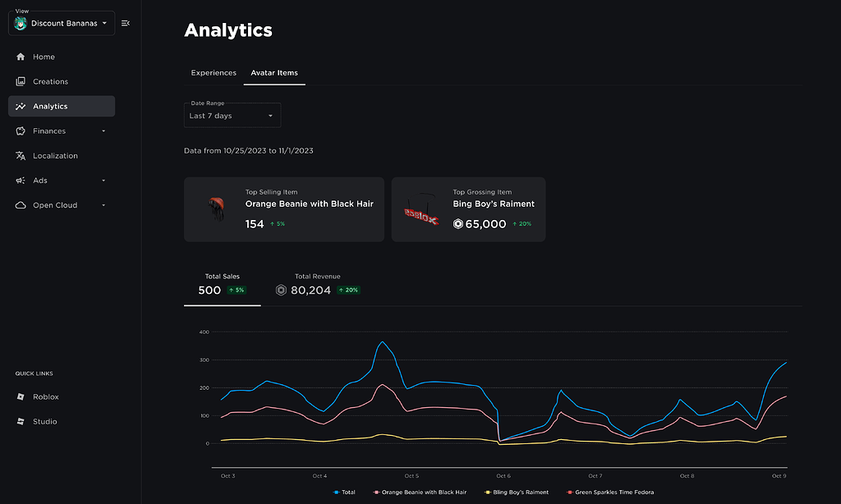Toggle Orange Beanie with Black Hair legend entry
This screenshot has height=504, width=841.
coord(420,492)
